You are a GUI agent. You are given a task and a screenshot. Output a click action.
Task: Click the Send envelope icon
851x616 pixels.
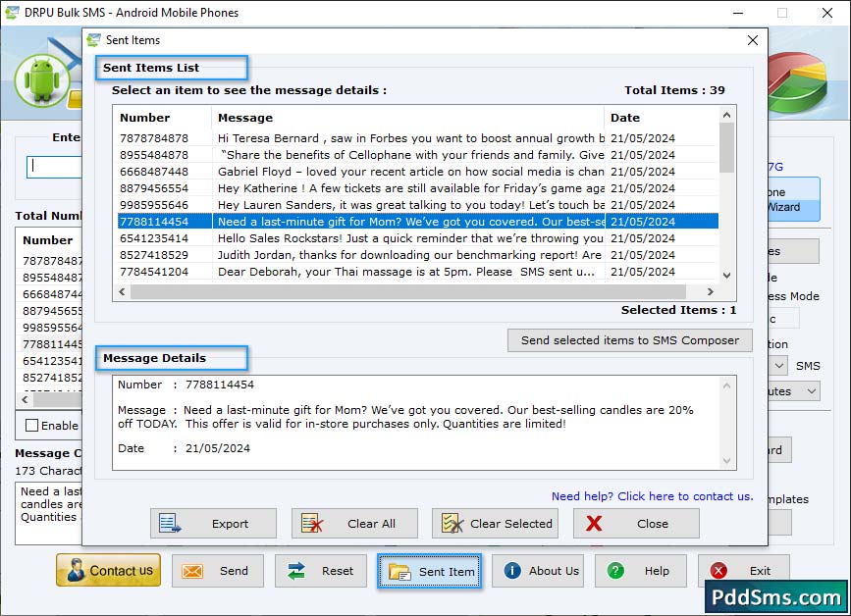click(192, 571)
